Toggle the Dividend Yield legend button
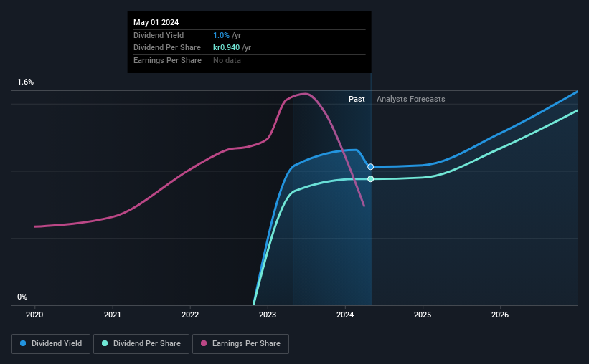The image size is (589, 364). 51,344
